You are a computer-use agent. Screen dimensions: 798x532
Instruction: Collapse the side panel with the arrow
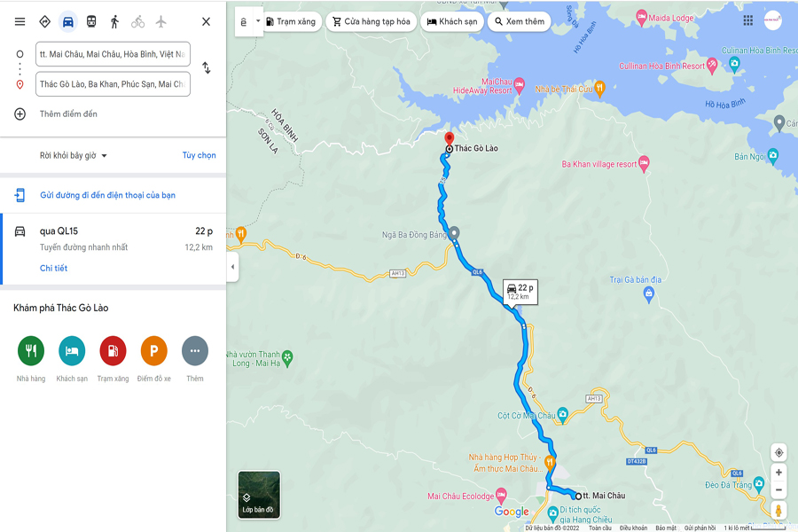point(232,267)
